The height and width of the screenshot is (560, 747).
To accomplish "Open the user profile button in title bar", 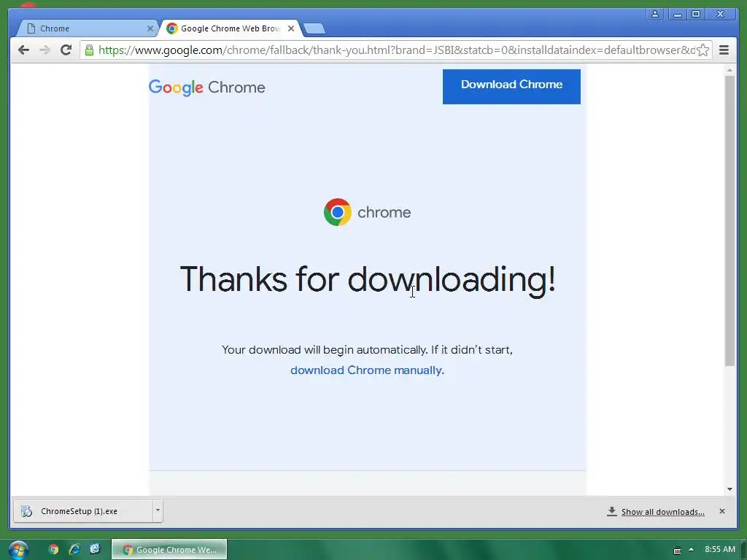I will (655, 14).
